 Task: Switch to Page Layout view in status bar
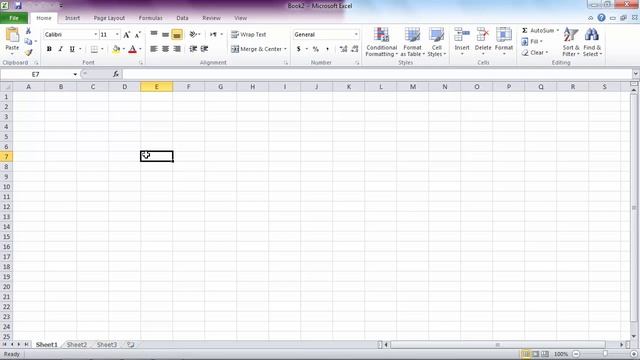tap(536, 354)
